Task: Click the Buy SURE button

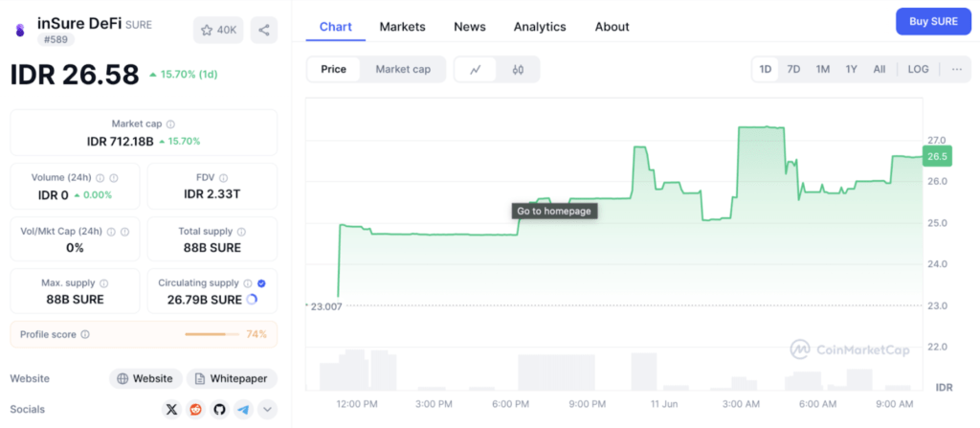Action: (x=933, y=21)
